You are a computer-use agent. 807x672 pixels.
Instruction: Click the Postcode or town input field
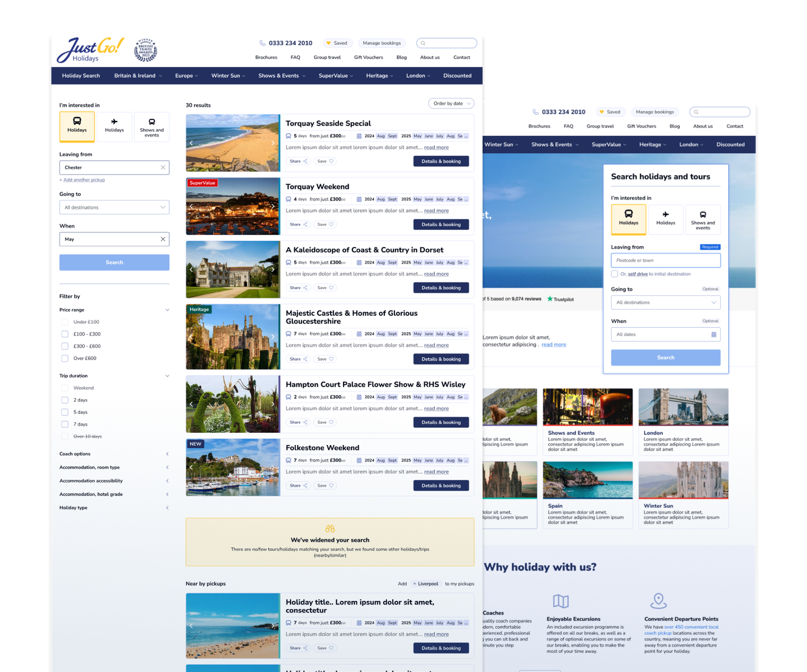(665, 260)
